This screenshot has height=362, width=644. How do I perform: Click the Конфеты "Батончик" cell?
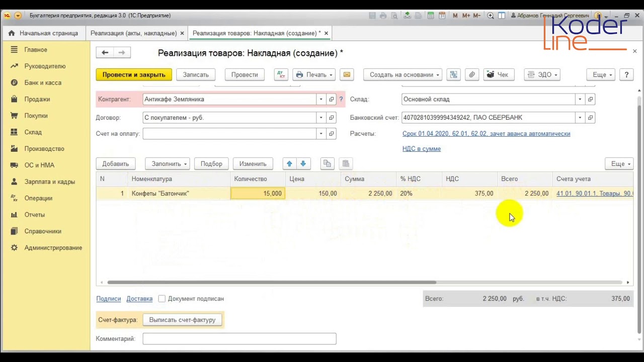click(179, 194)
